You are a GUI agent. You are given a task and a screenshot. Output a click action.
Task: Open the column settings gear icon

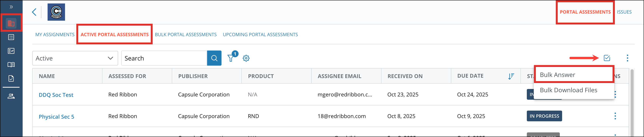click(246, 58)
